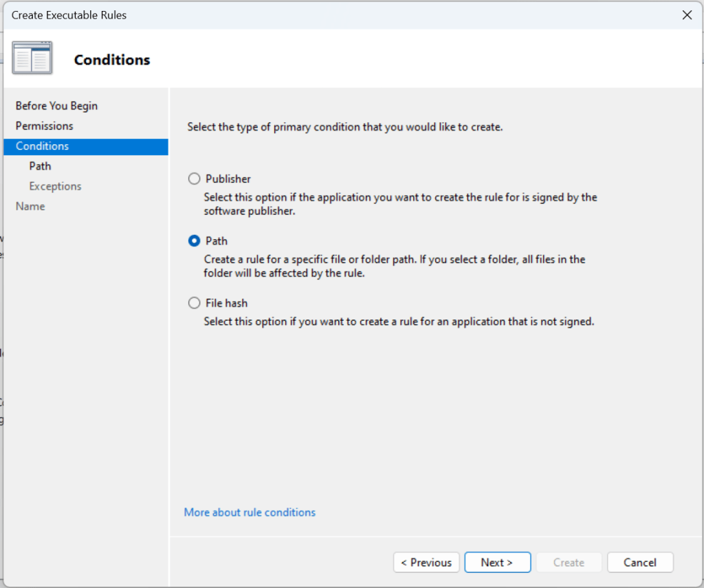
Task: Click the Publisher option description text
Action: pyautogui.click(x=400, y=204)
